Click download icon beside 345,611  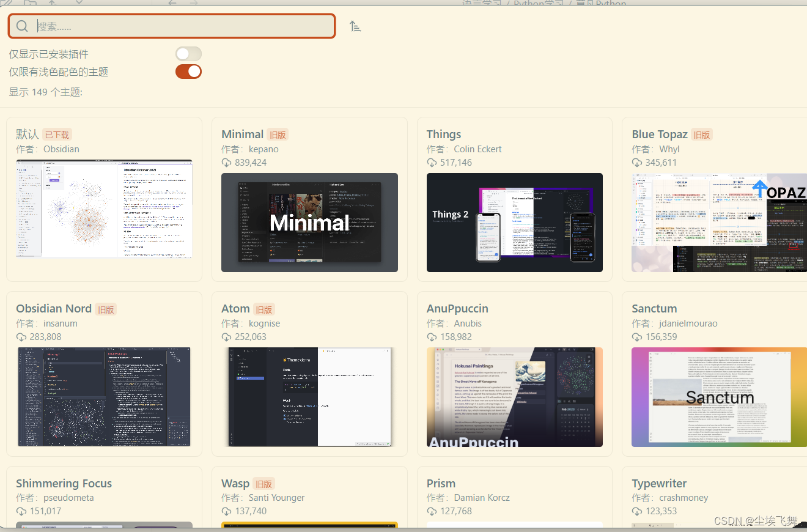click(x=637, y=163)
